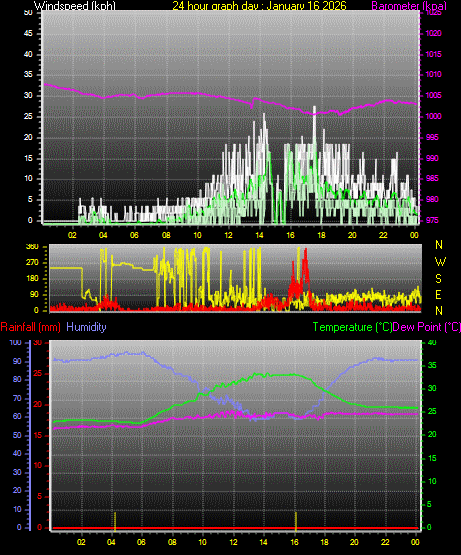Click the 'W' compass direction label
Screen dimensions: 461x555
(440, 262)
